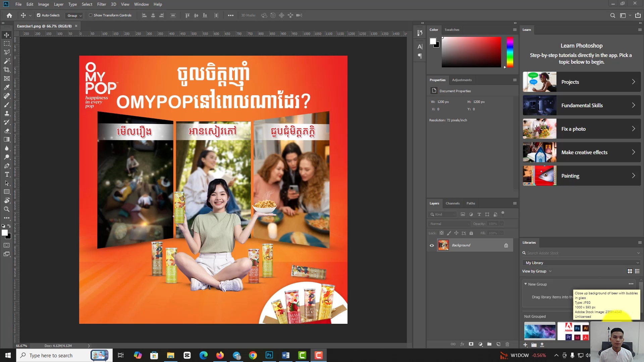Toggle Lock position icon

click(456, 233)
